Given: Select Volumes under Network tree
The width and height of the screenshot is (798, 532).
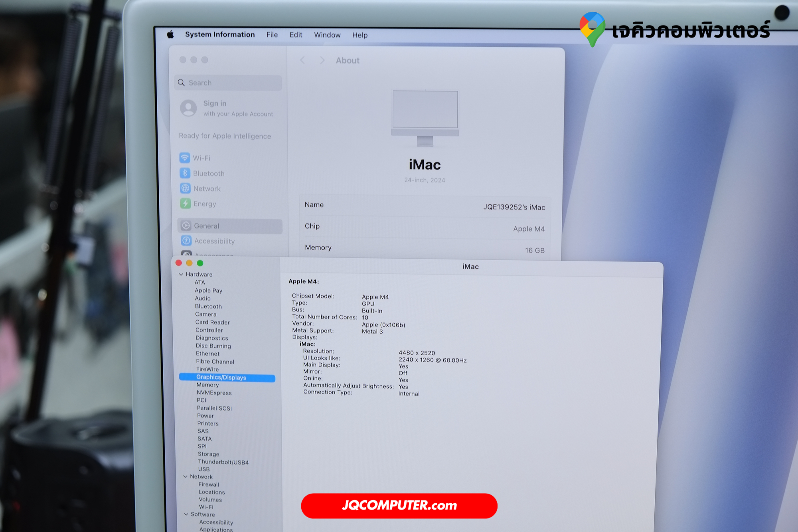Looking at the screenshot, I should (x=210, y=500).
